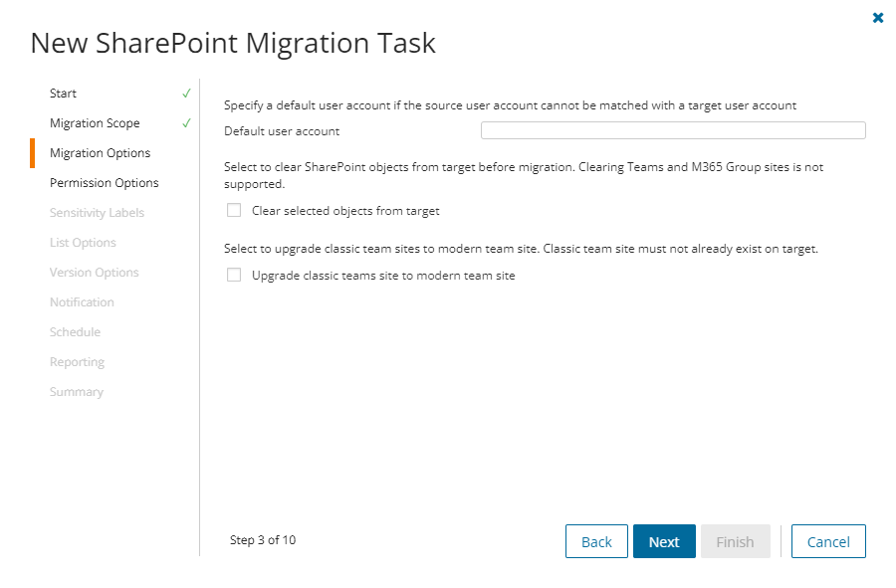
Task: Go to the Start step
Action: click(64, 94)
